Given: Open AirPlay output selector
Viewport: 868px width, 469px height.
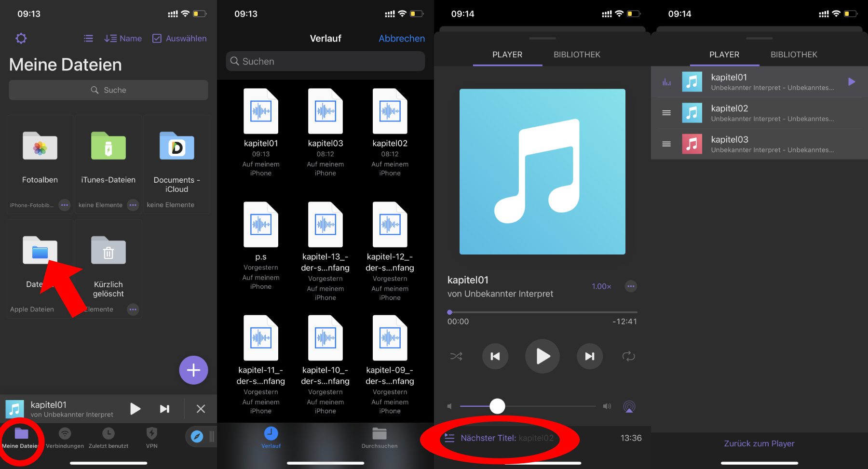Looking at the screenshot, I should [x=629, y=406].
